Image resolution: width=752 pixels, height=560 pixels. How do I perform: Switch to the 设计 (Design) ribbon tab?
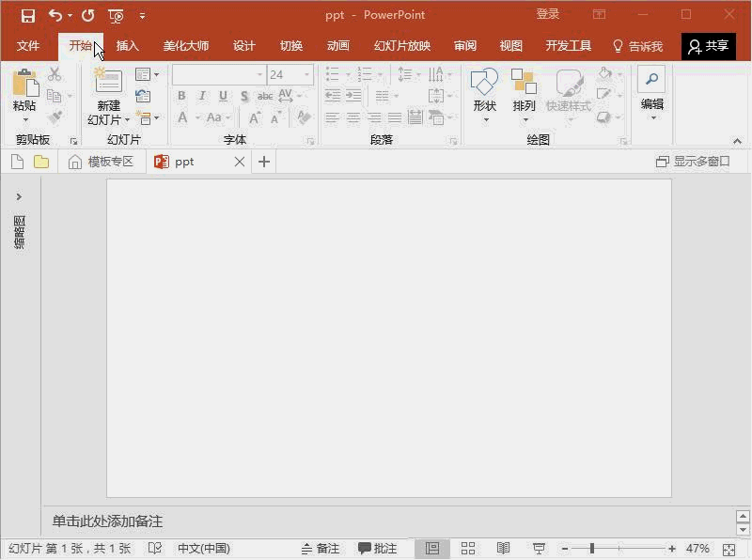(x=244, y=46)
